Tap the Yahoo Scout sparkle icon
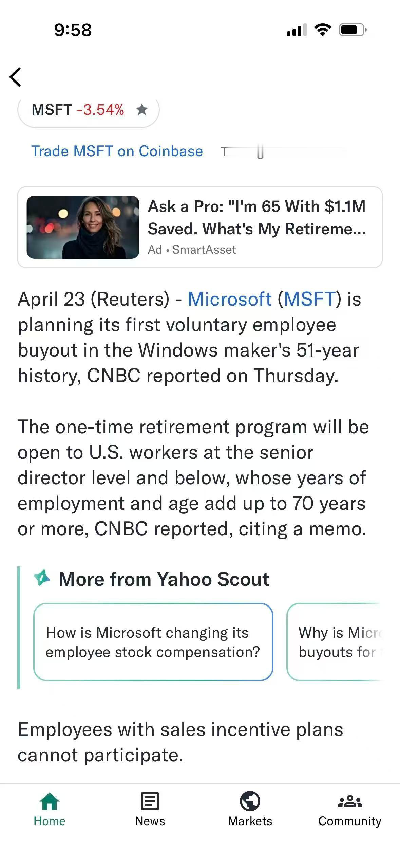This screenshot has height=868, width=400. 42,578
